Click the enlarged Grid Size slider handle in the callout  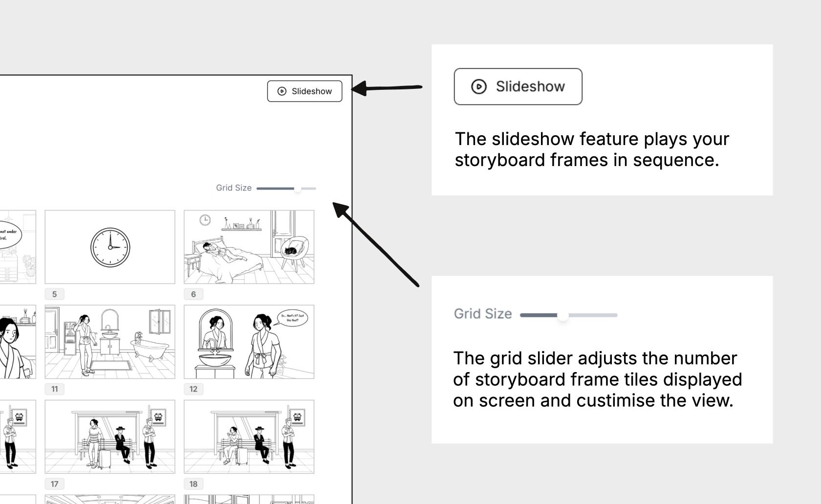click(563, 315)
